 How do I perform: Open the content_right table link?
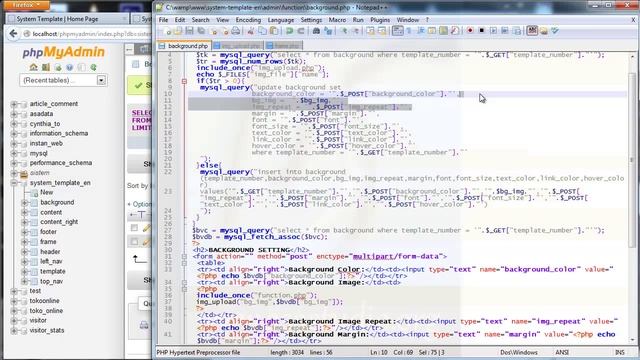pos(59,222)
